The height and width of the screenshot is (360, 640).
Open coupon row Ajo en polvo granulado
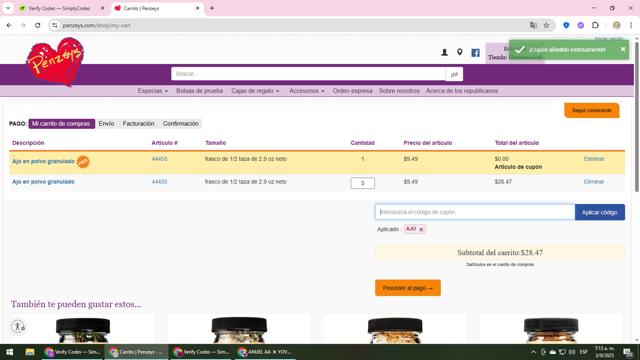pos(43,161)
